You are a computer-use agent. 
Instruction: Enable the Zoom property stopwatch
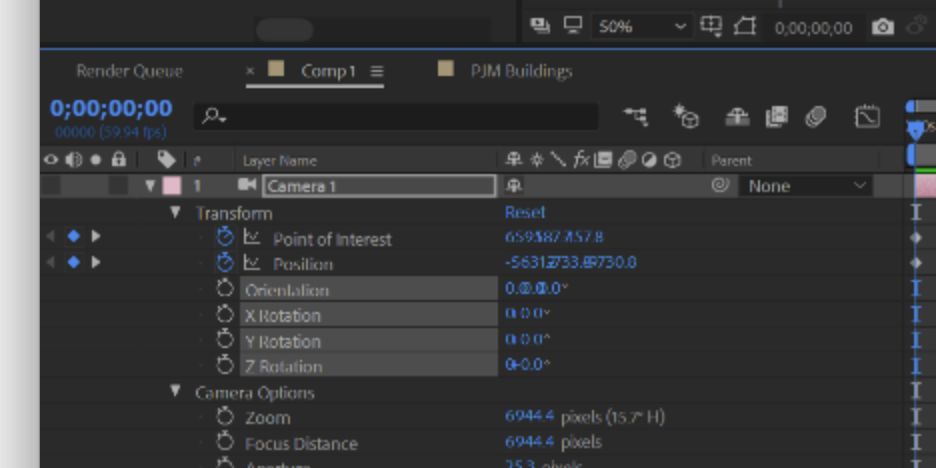point(224,416)
